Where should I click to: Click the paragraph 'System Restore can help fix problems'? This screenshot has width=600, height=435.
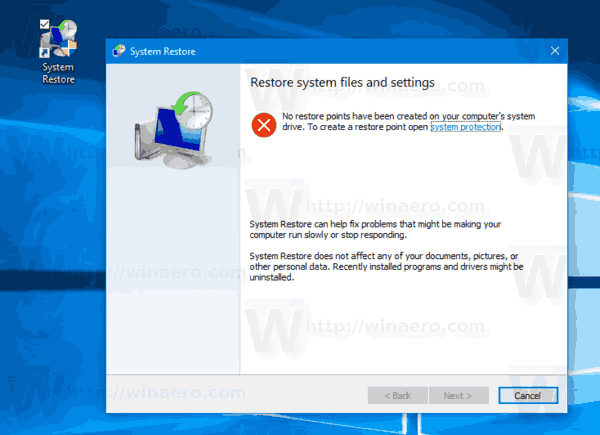pos(375,230)
